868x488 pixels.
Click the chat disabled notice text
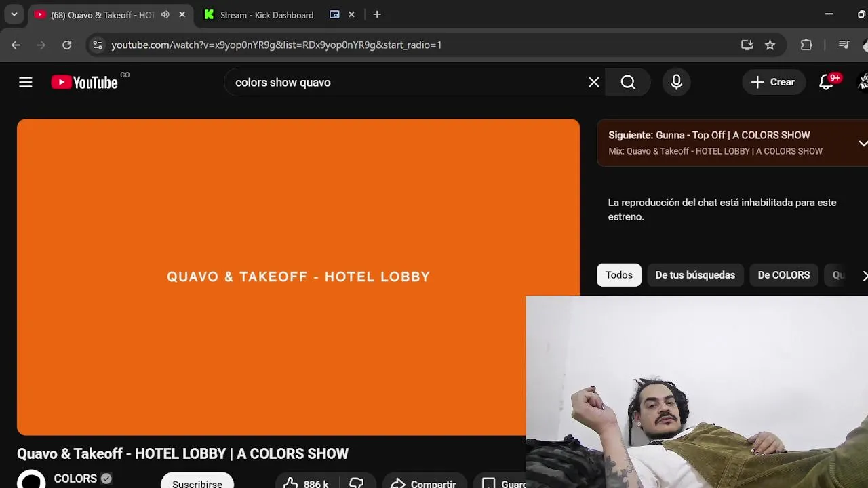click(722, 209)
